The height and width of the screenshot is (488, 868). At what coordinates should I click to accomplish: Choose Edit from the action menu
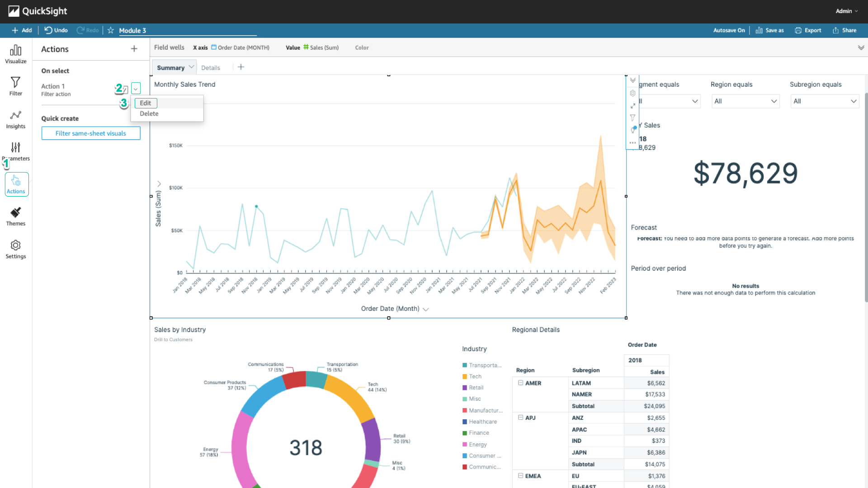pyautogui.click(x=146, y=103)
